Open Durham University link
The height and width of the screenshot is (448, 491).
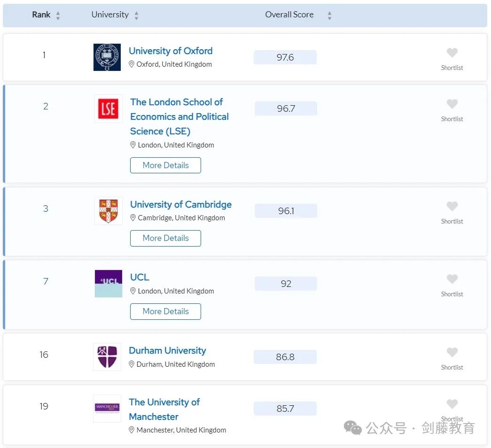168,351
